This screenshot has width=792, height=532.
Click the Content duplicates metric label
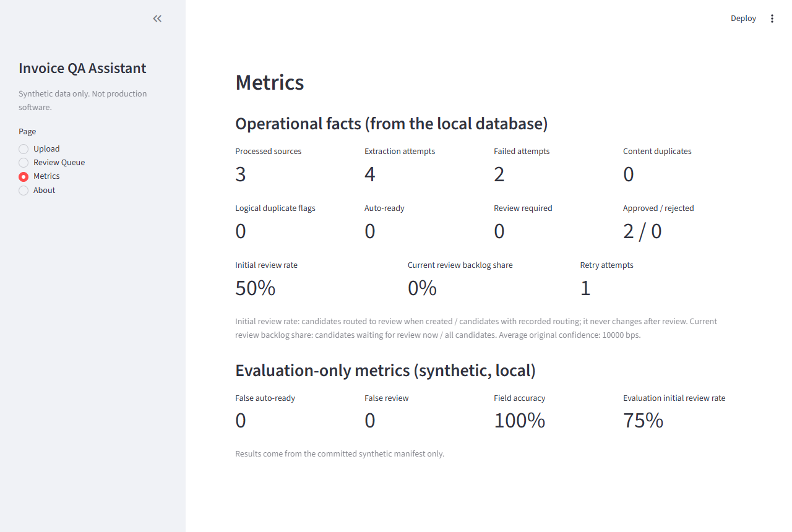click(x=657, y=152)
